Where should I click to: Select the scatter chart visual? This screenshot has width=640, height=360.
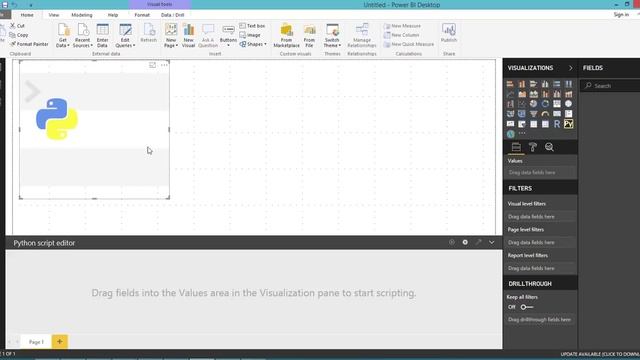522,104
